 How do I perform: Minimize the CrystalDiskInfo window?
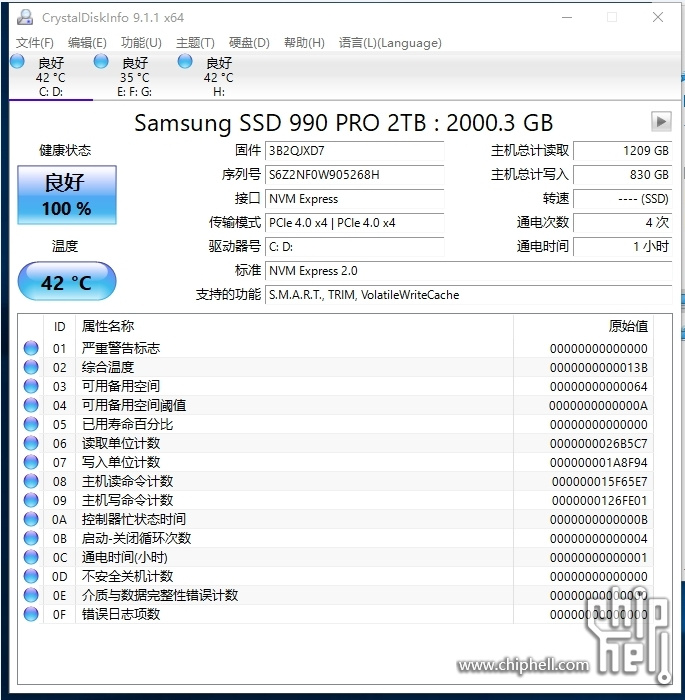pyautogui.click(x=567, y=17)
